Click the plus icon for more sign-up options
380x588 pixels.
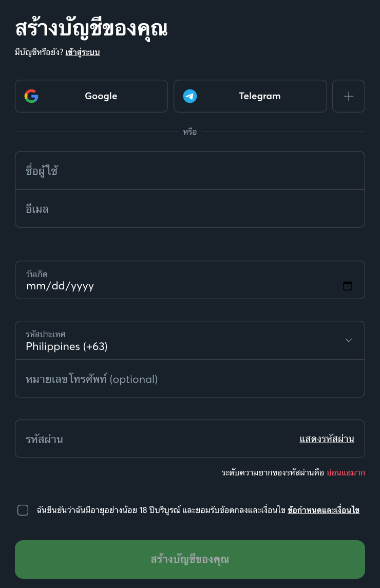[x=349, y=96]
